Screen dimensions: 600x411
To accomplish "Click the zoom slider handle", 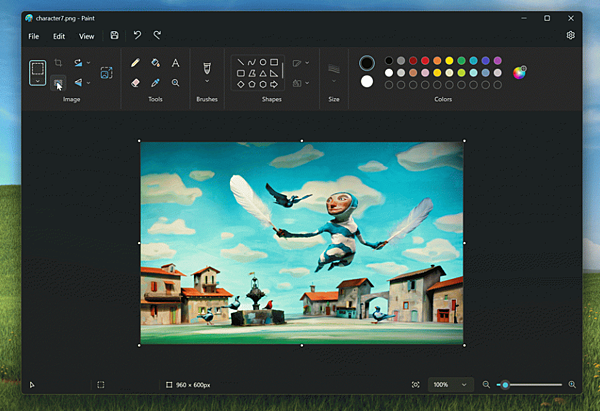I will [x=505, y=385].
